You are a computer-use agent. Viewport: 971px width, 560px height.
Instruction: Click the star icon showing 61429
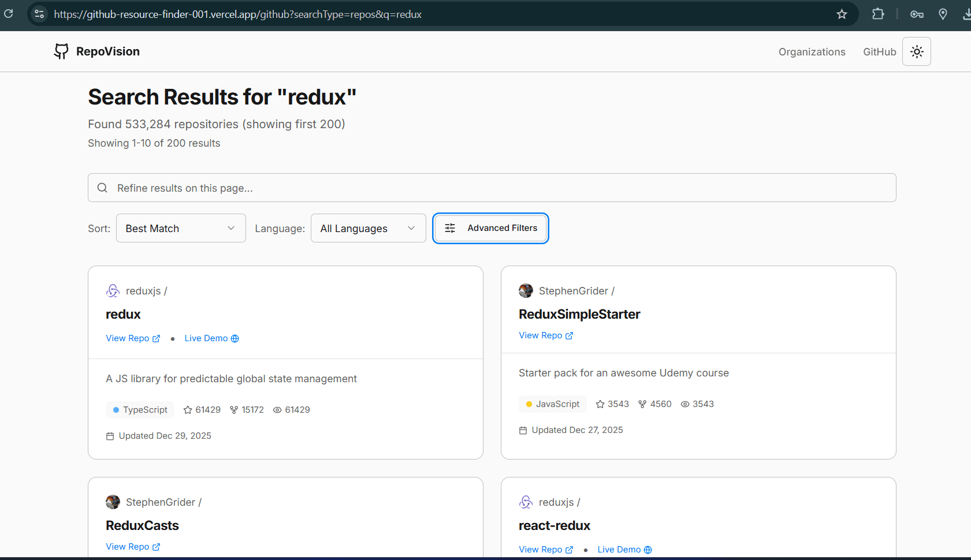(x=188, y=410)
